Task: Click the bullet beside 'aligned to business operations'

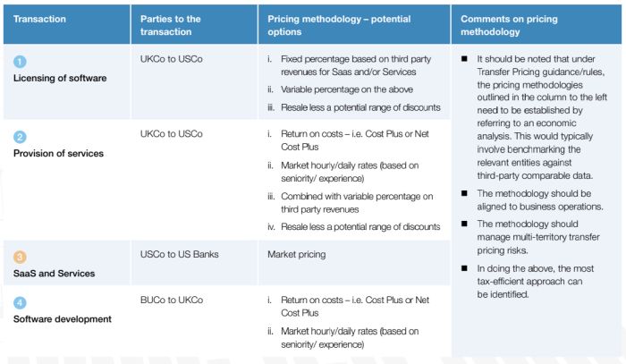Action: click(x=466, y=192)
